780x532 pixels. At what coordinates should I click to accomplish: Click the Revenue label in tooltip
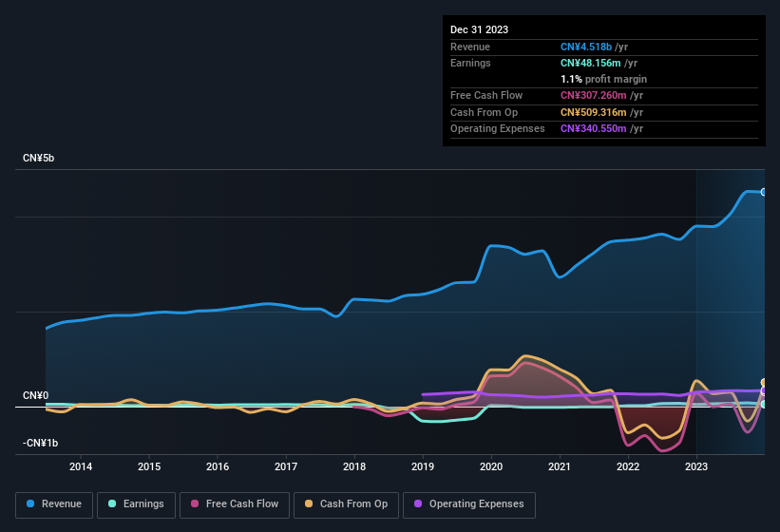[470, 47]
